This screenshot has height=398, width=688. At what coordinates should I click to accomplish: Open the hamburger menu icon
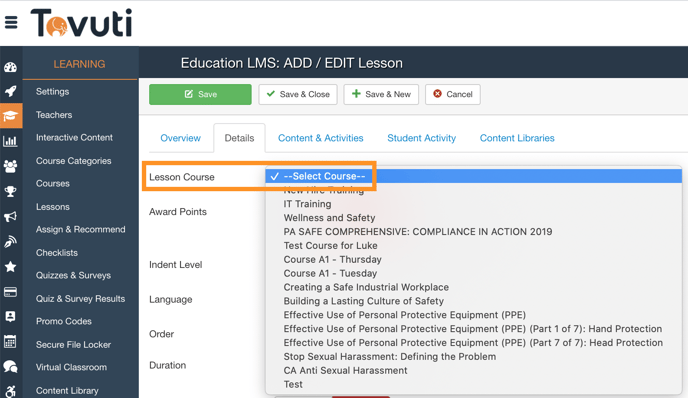pyautogui.click(x=11, y=22)
